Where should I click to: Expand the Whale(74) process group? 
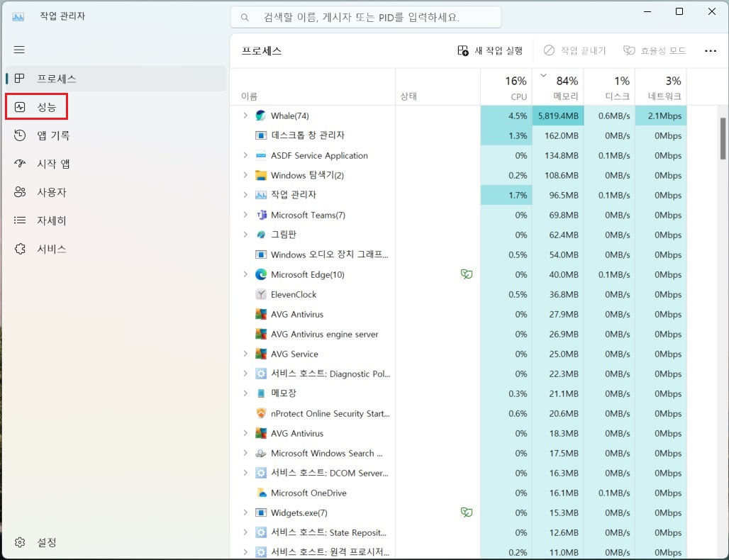click(246, 115)
